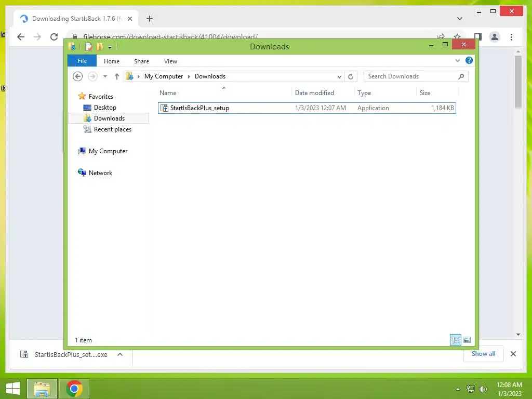Image resolution: width=532 pixels, height=399 pixels.
Task: Close the Chrome download bar
Action: pyautogui.click(x=513, y=354)
